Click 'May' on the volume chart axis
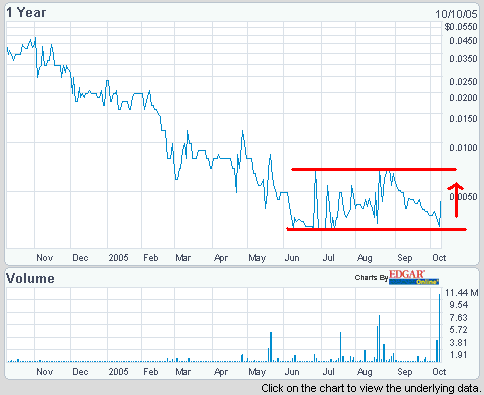484x395 pixels. (257, 372)
